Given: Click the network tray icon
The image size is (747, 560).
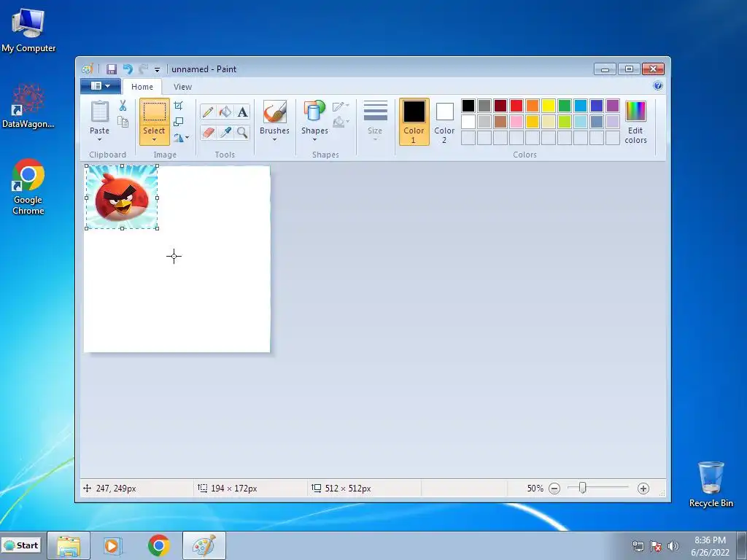Looking at the screenshot, I should click(638, 546).
